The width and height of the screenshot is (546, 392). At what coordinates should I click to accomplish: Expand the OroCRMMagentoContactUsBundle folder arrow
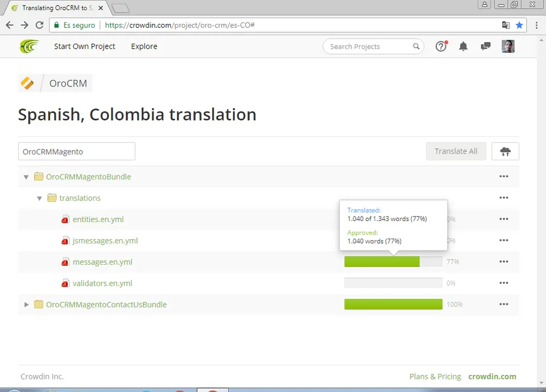(x=27, y=305)
